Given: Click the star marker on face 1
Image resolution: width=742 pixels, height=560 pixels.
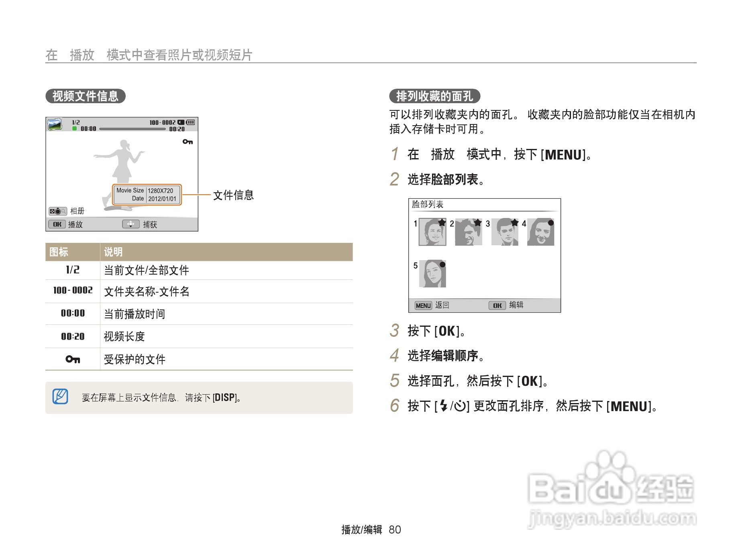Looking at the screenshot, I should click(442, 222).
